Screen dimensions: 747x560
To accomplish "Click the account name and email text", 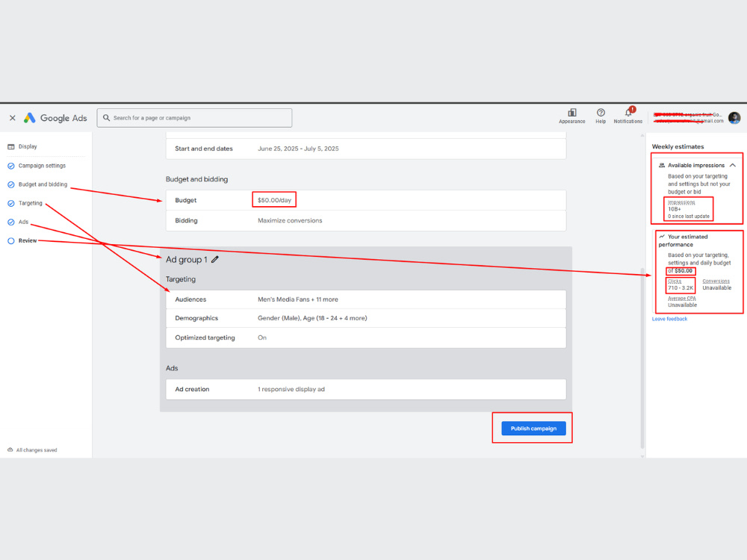I will (x=688, y=118).
